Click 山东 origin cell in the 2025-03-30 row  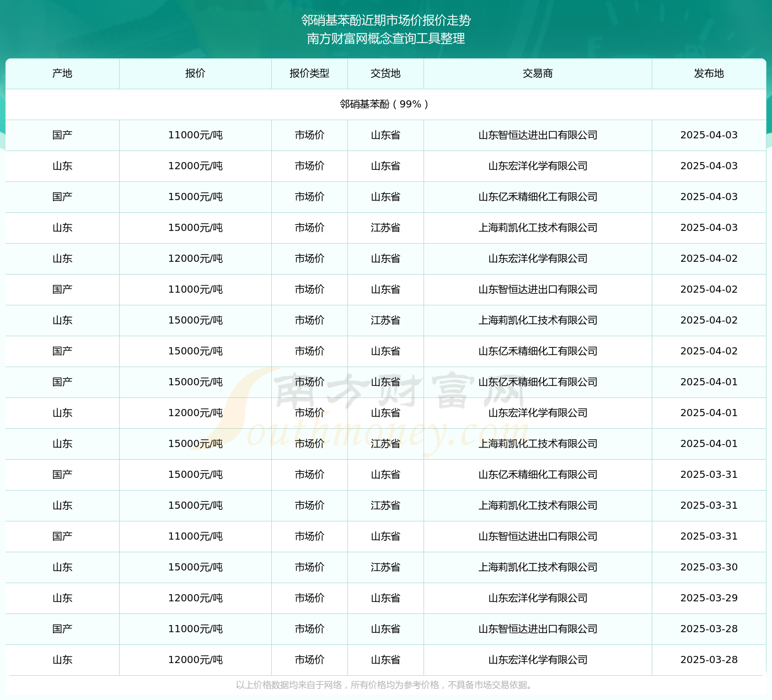[62, 567]
